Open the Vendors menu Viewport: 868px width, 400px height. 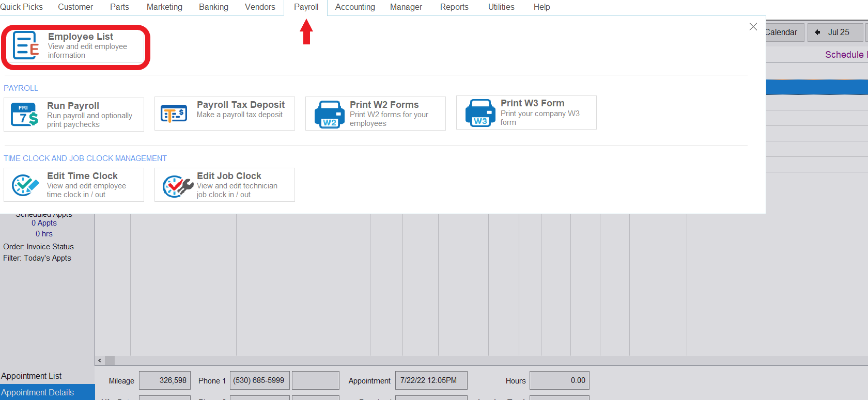point(260,7)
